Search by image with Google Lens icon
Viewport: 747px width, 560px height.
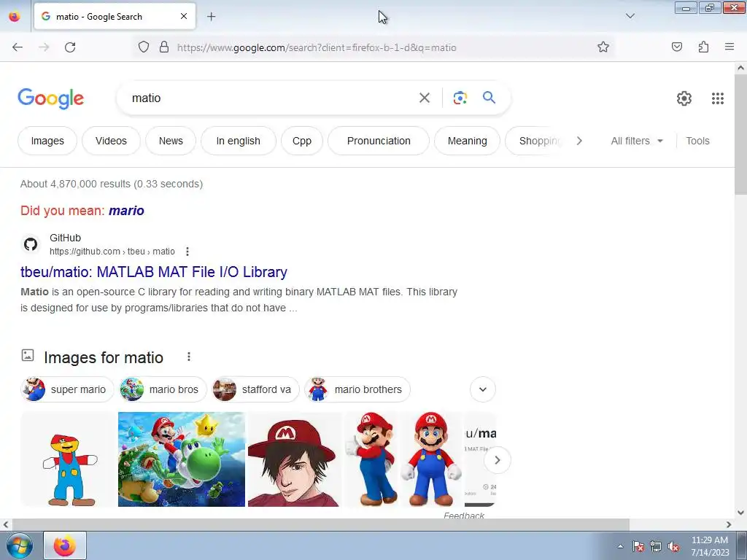pyautogui.click(x=460, y=98)
